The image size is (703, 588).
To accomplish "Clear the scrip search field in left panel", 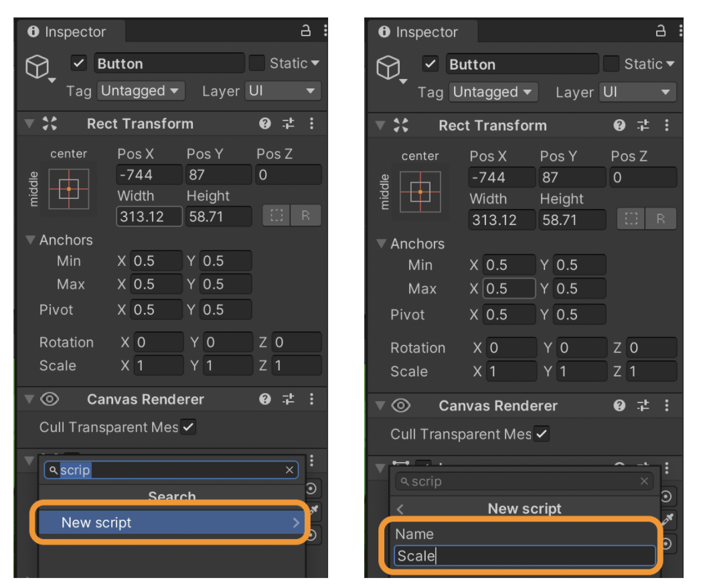I will click(289, 469).
